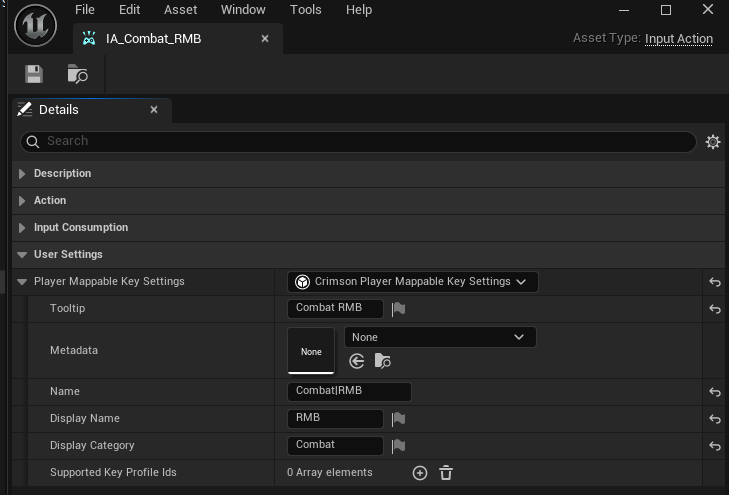Expand the Input Consumption section

pyautogui.click(x=21, y=228)
